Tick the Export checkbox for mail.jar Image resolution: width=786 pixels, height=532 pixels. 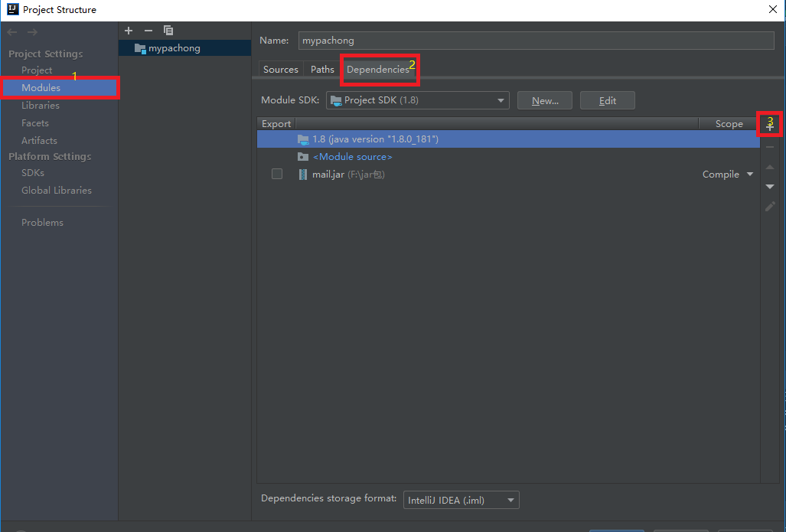pyautogui.click(x=277, y=174)
